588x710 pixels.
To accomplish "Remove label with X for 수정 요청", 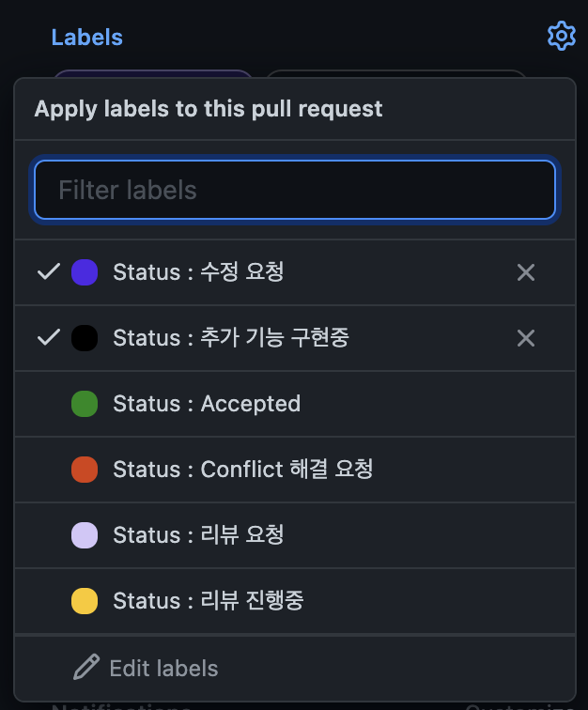I will (525, 272).
